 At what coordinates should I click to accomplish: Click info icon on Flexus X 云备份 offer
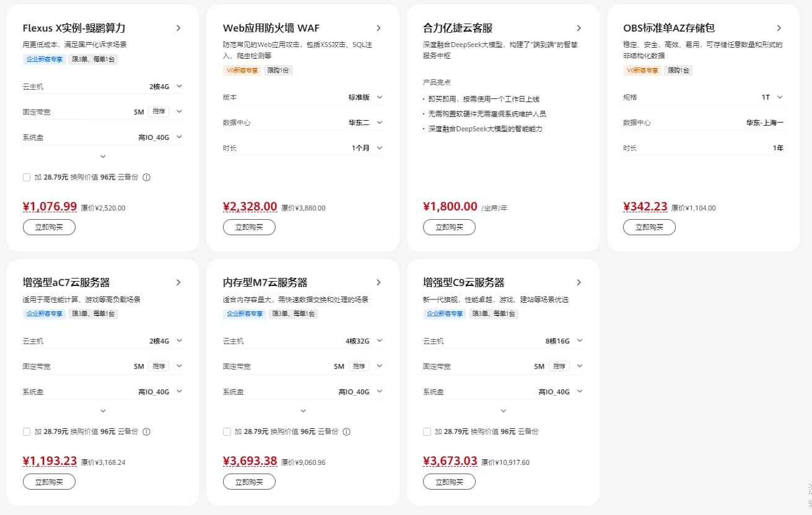(147, 177)
